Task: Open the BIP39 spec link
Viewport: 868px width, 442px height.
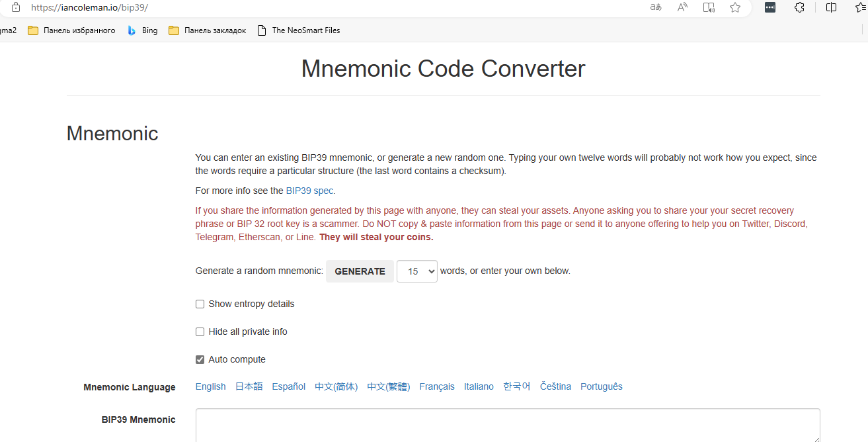Action: click(310, 191)
